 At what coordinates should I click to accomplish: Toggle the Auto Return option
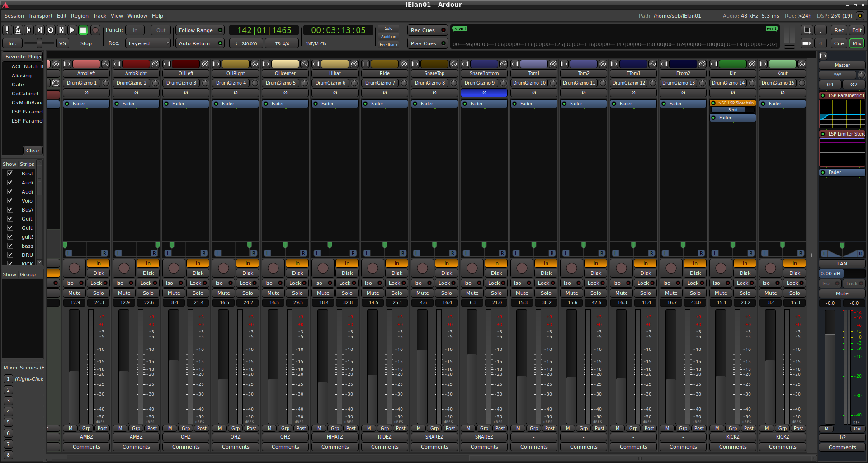(200, 43)
